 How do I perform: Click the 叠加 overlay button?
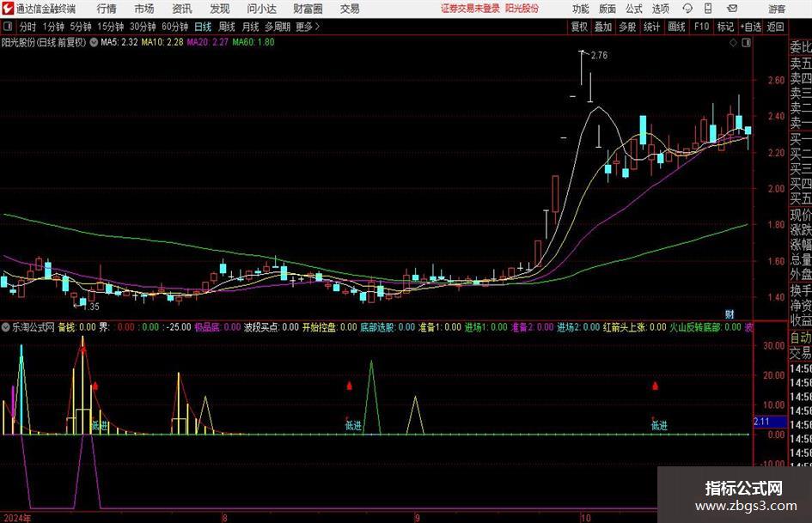603,27
